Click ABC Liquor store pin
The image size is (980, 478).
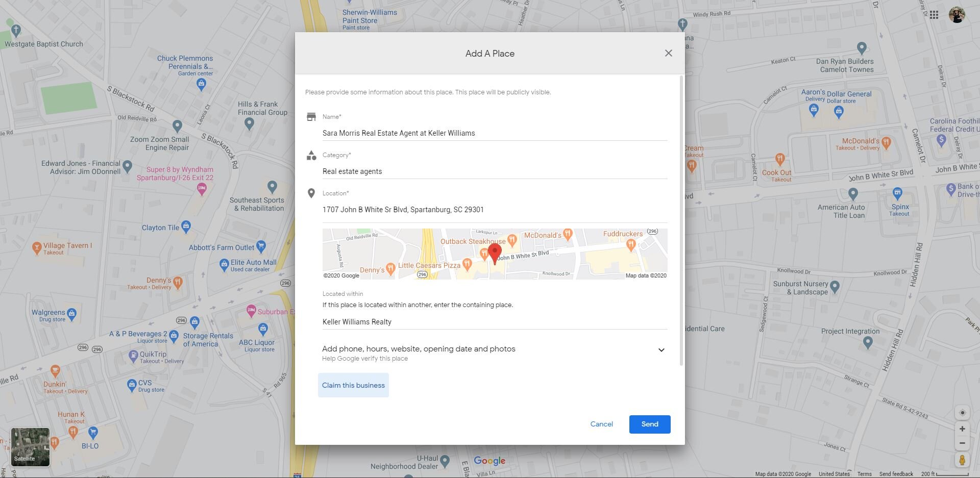click(263, 329)
